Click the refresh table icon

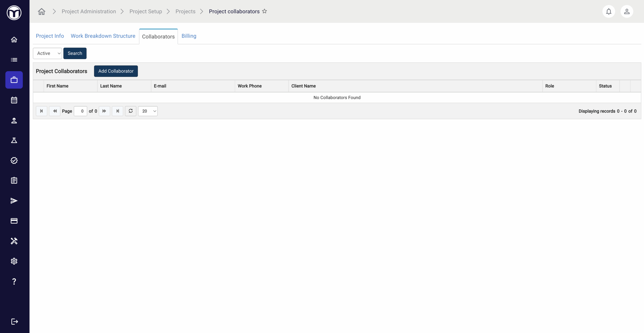tap(131, 111)
